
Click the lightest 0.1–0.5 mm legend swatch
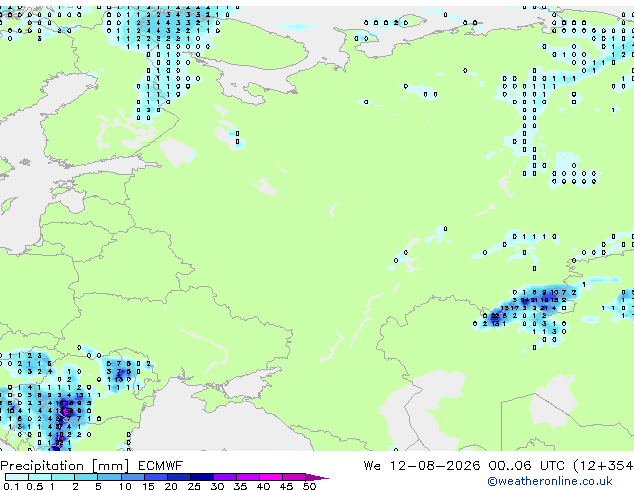17,477
